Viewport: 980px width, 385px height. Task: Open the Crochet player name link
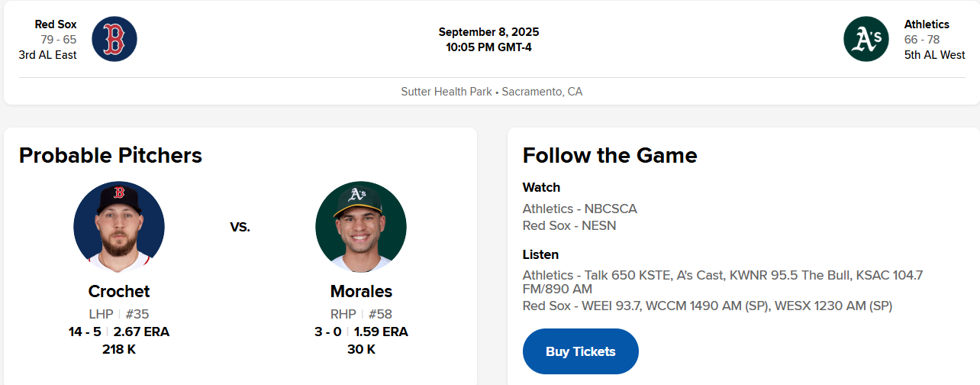[x=119, y=291]
